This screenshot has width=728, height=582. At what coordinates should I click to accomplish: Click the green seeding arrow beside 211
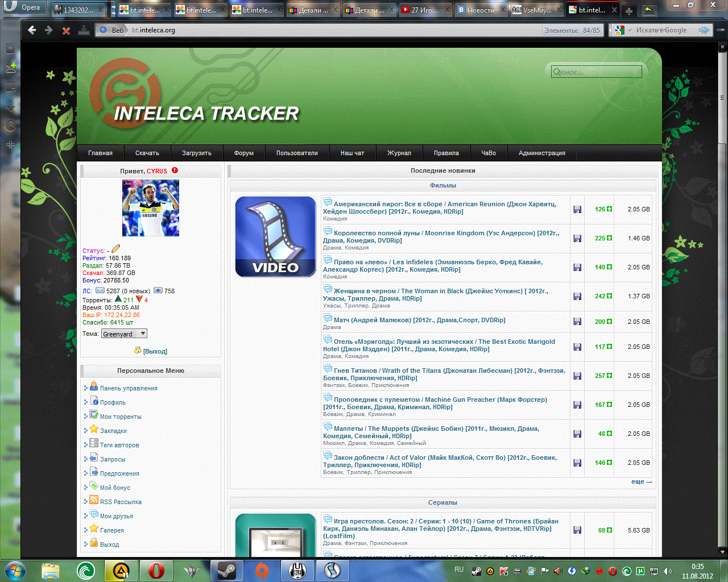(118, 299)
